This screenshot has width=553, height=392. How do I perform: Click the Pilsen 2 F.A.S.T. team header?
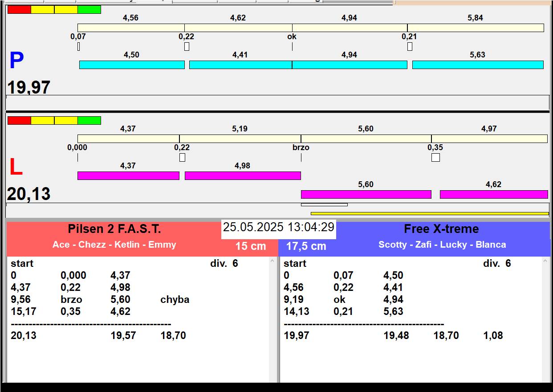[x=114, y=229]
